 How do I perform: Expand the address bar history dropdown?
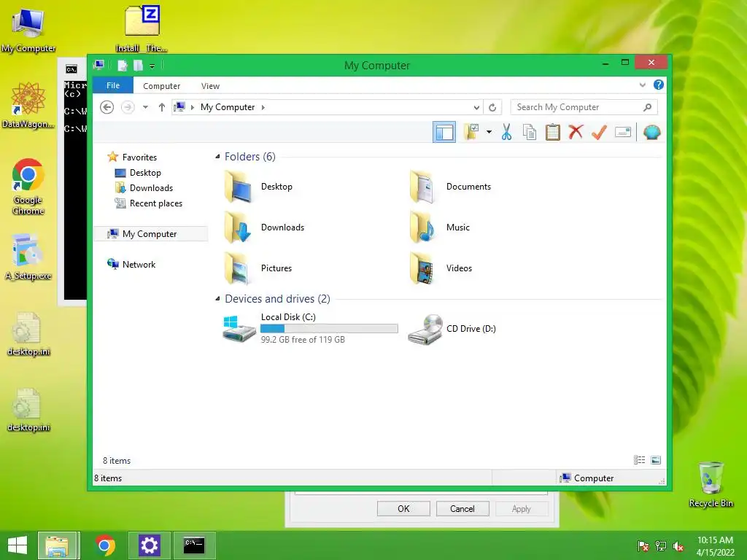click(x=476, y=108)
